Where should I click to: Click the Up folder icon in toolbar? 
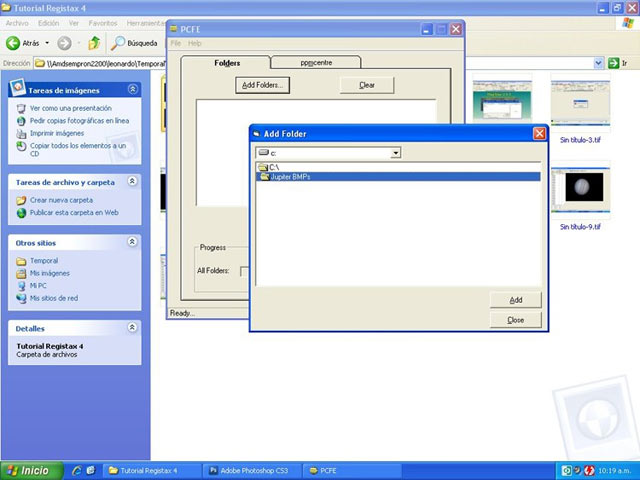coord(93,43)
